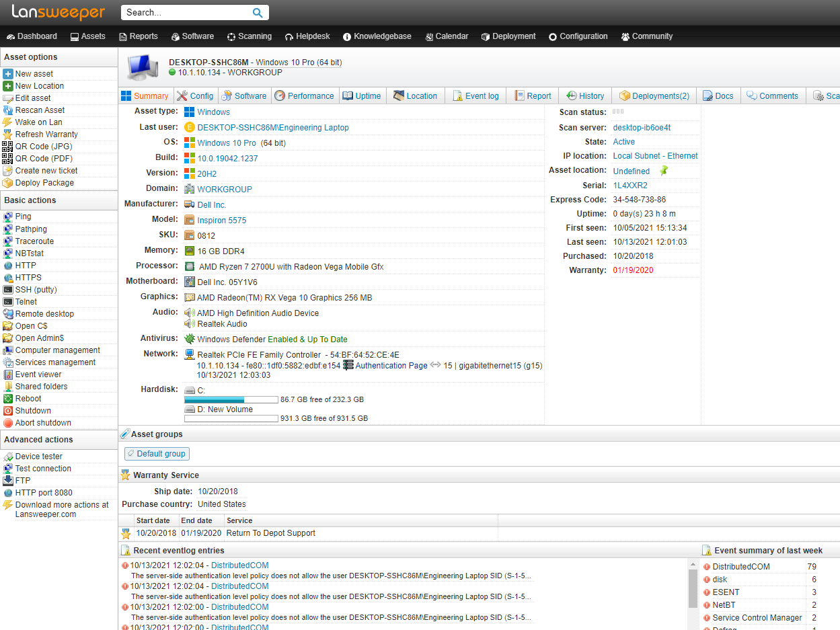This screenshot has width=840, height=630.
Task: Click the Active state link
Action: [624, 142]
